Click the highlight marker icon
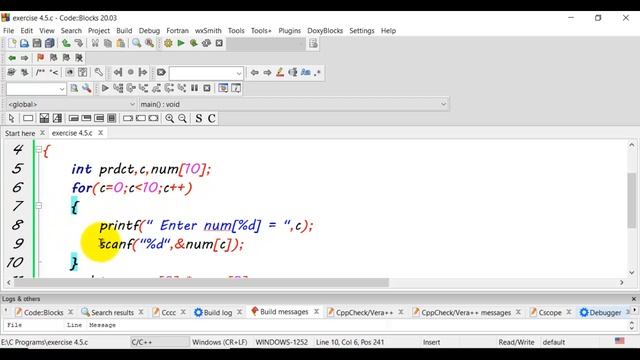Screen dimensions: 640x360 (x=280, y=72)
